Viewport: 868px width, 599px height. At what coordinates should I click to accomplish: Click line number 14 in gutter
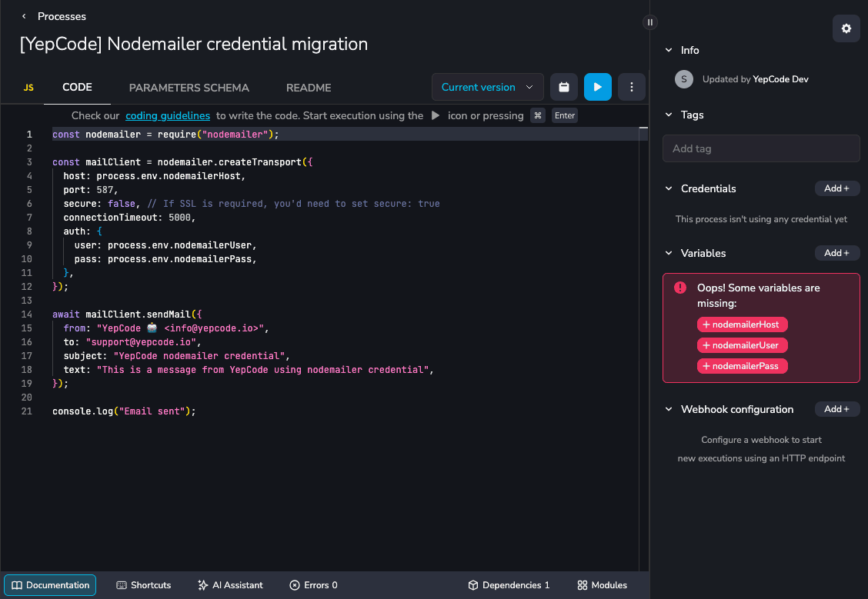pyautogui.click(x=27, y=314)
